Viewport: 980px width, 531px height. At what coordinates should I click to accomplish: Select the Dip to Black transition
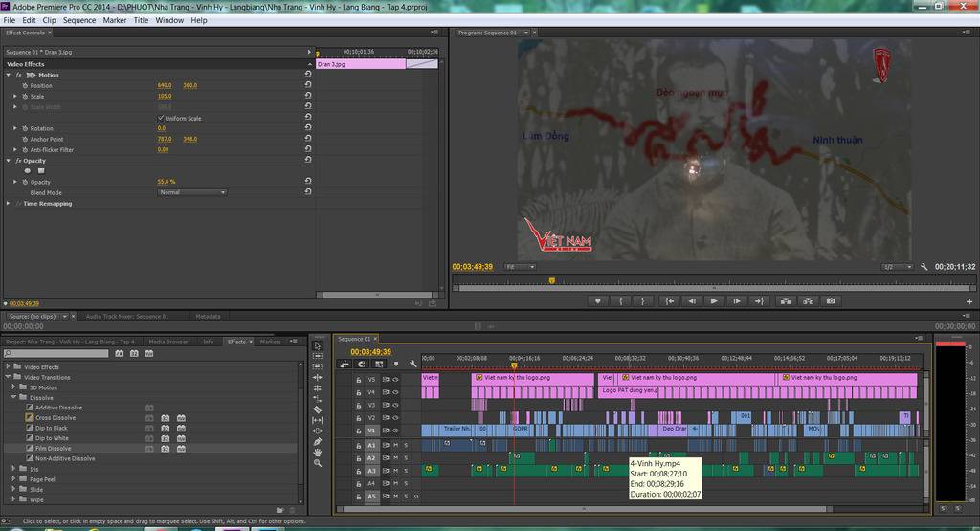[52, 428]
